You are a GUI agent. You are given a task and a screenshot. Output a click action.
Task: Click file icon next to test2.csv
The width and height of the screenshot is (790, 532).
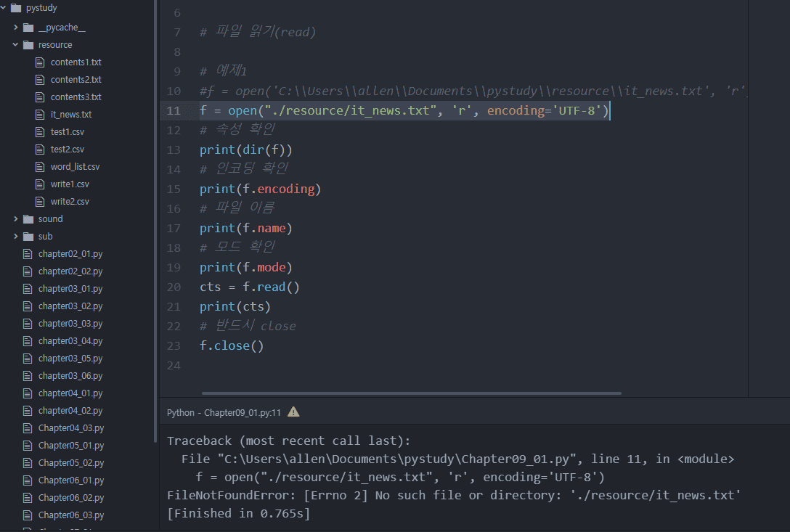click(x=41, y=149)
